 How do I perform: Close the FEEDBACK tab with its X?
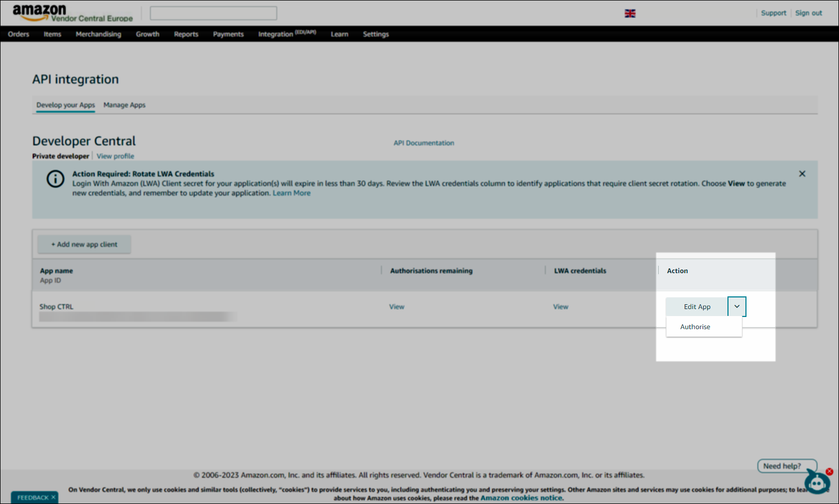tap(53, 497)
